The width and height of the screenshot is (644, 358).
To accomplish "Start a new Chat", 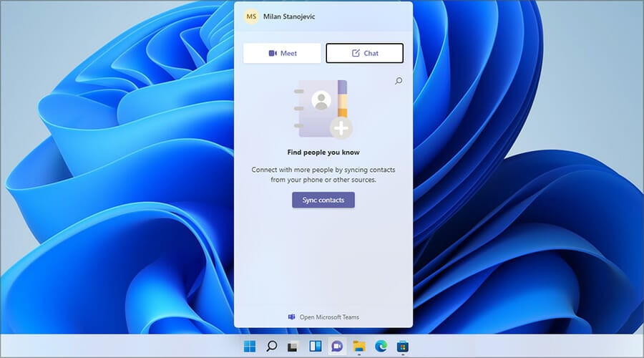I will click(x=364, y=53).
